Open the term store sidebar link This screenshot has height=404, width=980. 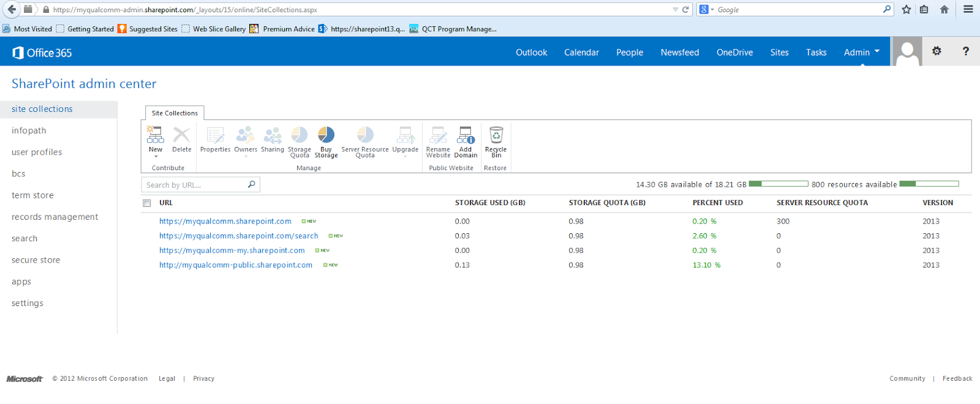(32, 195)
